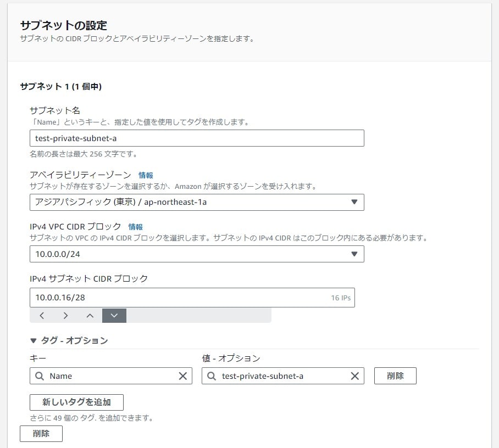Image resolution: width=499 pixels, height=448 pixels.
Task: Click the search icon in the tag value field
Action: tap(212, 376)
